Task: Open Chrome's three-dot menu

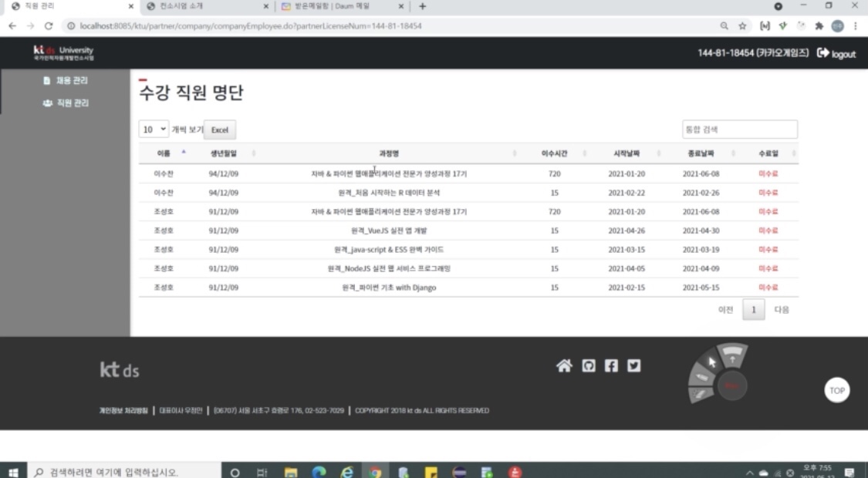Action: pyautogui.click(x=856, y=26)
